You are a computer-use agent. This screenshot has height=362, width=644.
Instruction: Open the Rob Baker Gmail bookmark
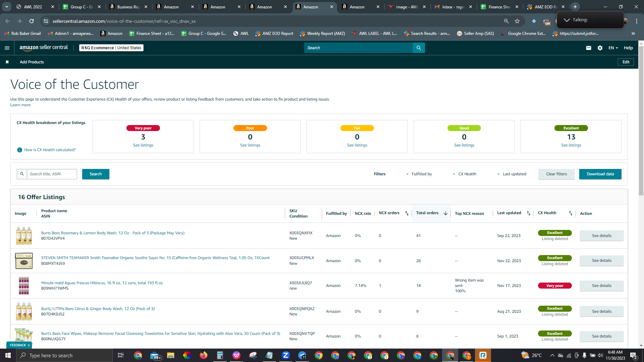[22, 34]
